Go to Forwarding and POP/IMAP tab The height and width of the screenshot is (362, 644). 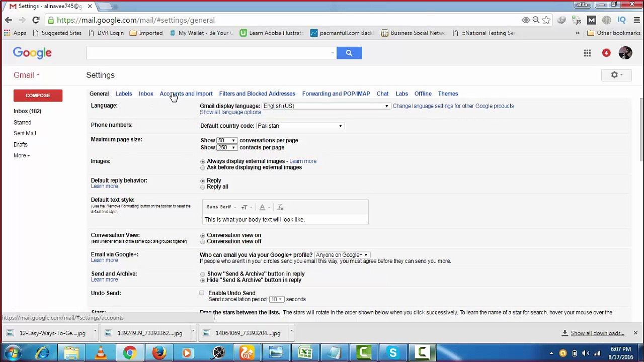[x=336, y=94]
